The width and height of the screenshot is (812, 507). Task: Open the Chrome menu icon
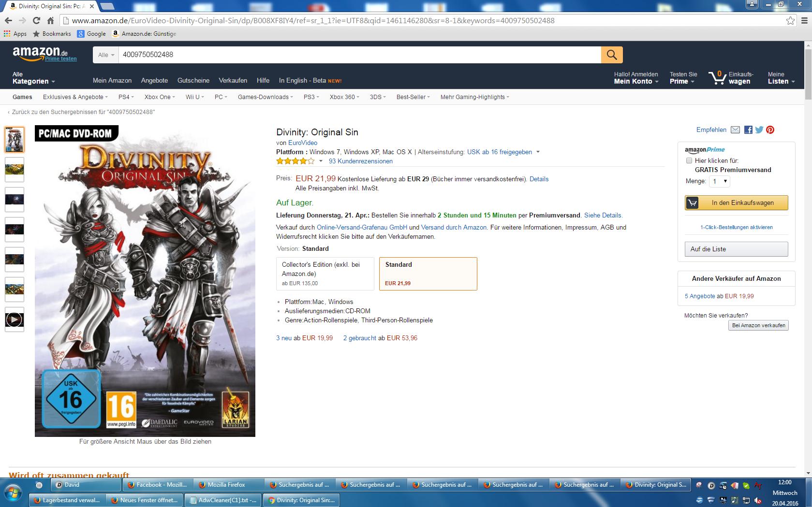(x=804, y=20)
